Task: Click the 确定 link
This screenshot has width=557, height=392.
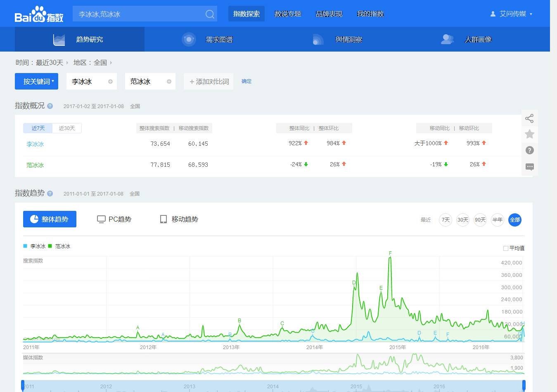Action: click(x=247, y=81)
